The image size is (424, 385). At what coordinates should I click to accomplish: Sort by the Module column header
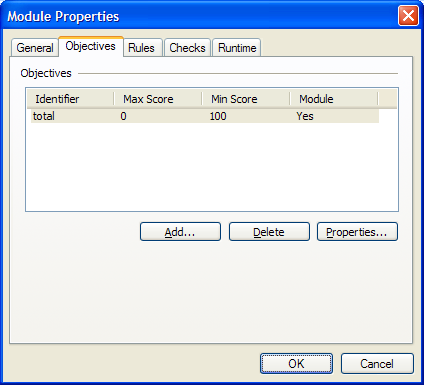(x=334, y=99)
